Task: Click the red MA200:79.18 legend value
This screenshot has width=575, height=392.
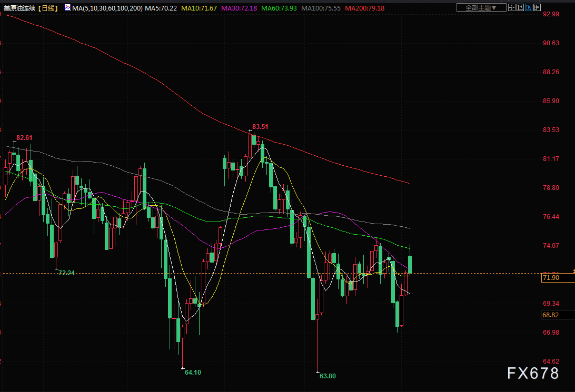Action: [365, 8]
